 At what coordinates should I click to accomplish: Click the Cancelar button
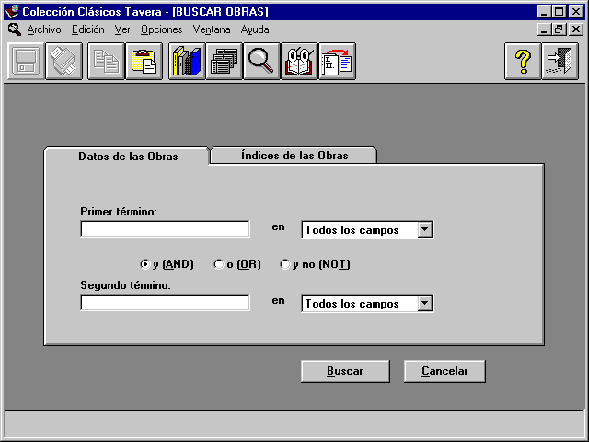pyautogui.click(x=444, y=371)
